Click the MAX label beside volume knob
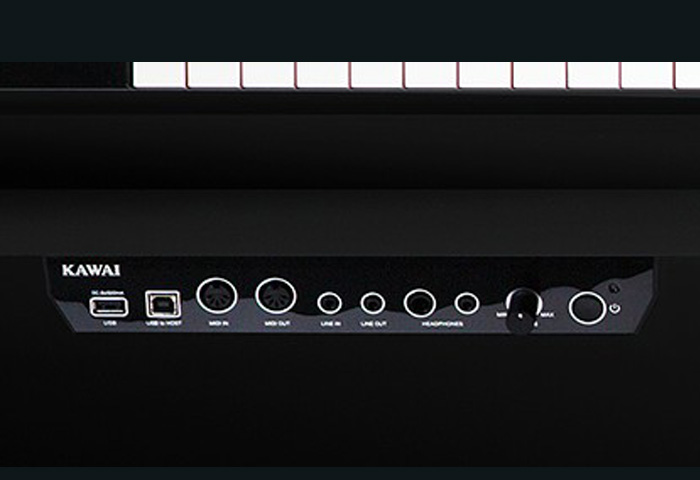Image resolution: width=700 pixels, height=480 pixels. click(x=548, y=315)
